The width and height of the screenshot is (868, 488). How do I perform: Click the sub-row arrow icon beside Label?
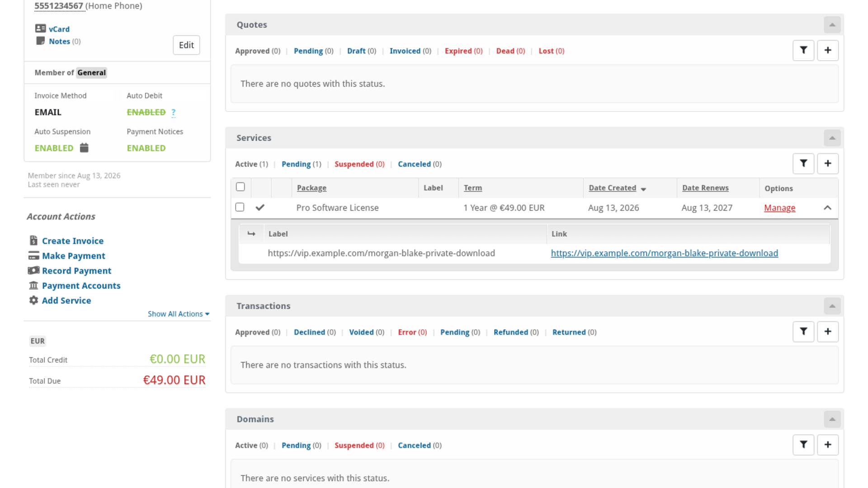pyautogui.click(x=251, y=234)
